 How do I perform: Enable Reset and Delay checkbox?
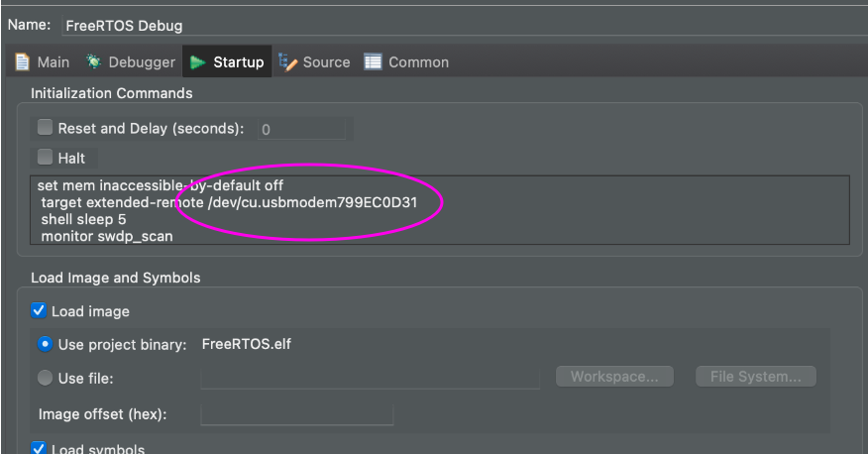(x=45, y=127)
